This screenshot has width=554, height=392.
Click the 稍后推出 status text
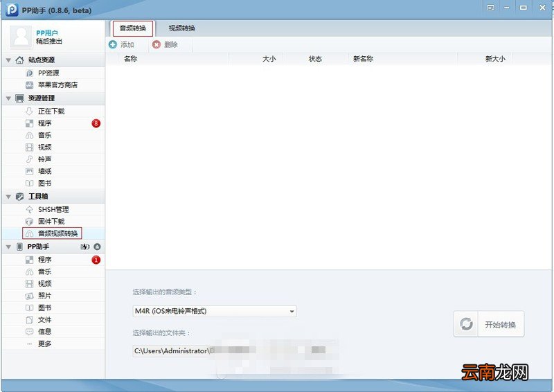click(49, 42)
